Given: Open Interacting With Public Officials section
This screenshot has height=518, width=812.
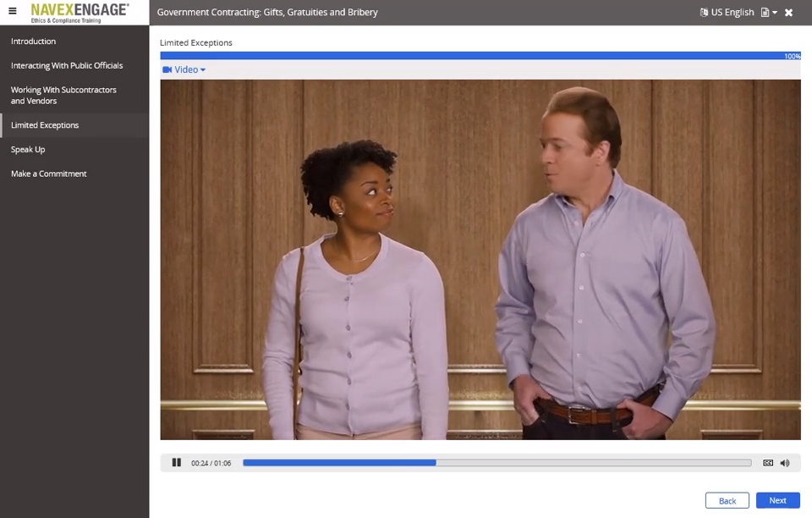Looking at the screenshot, I should 74,65.
